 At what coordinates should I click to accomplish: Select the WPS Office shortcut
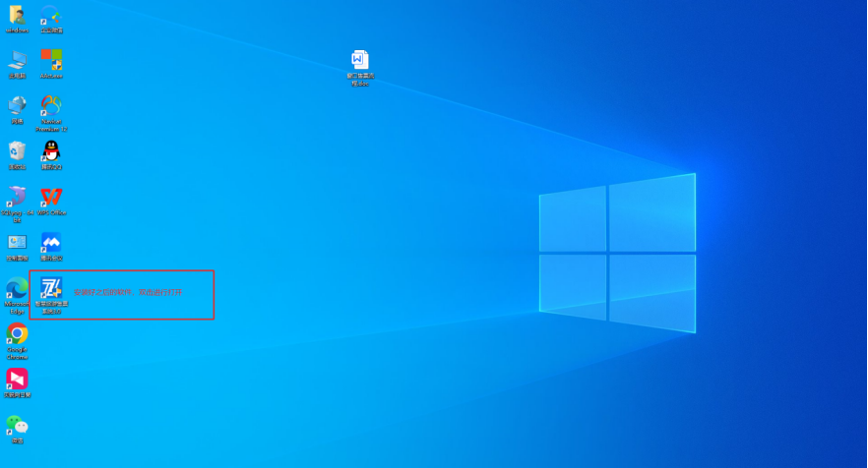coord(51,197)
